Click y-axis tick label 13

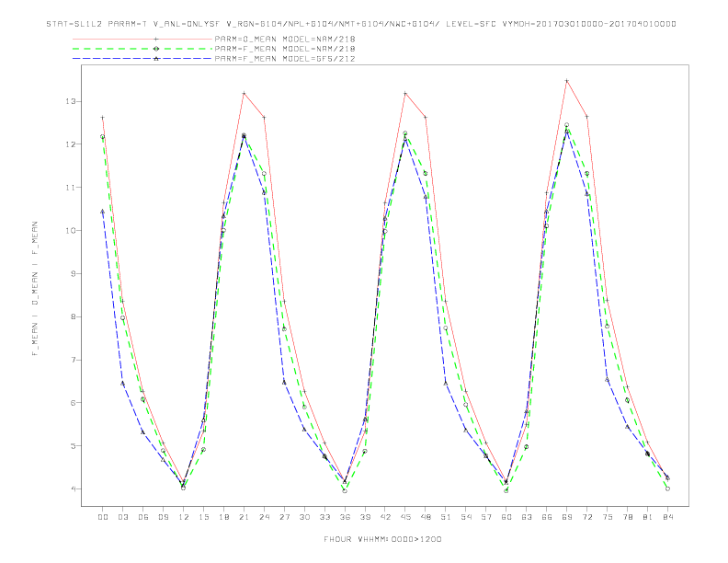click(71, 101)
